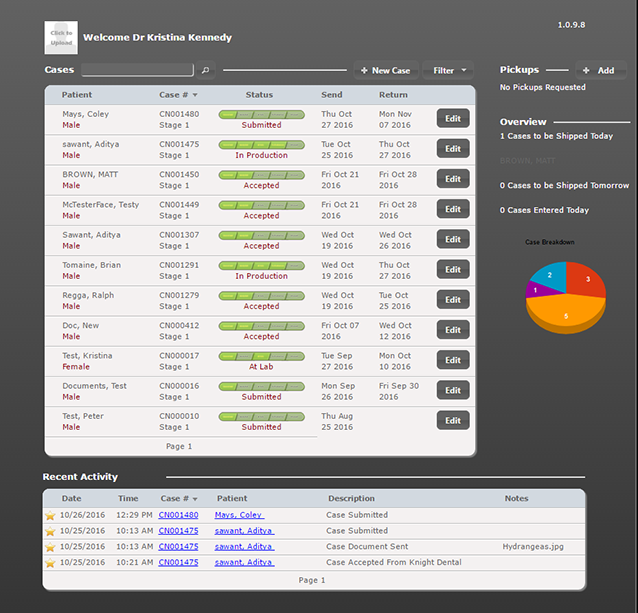The width and height of the screenshot is (638, 613).
Task: Create a case with New Case button
Action: [x=386, y=71]
